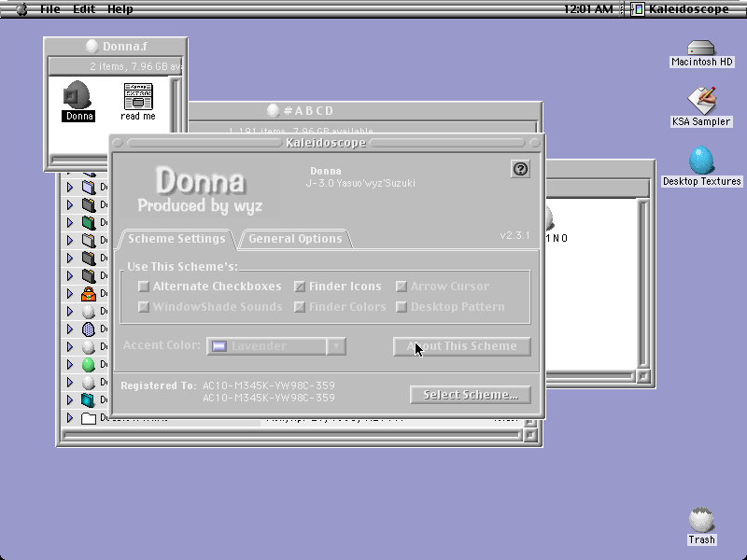The image size is (747, 560).
Task: Expand the plain white folder row triangle
Action: click(70, 418)
